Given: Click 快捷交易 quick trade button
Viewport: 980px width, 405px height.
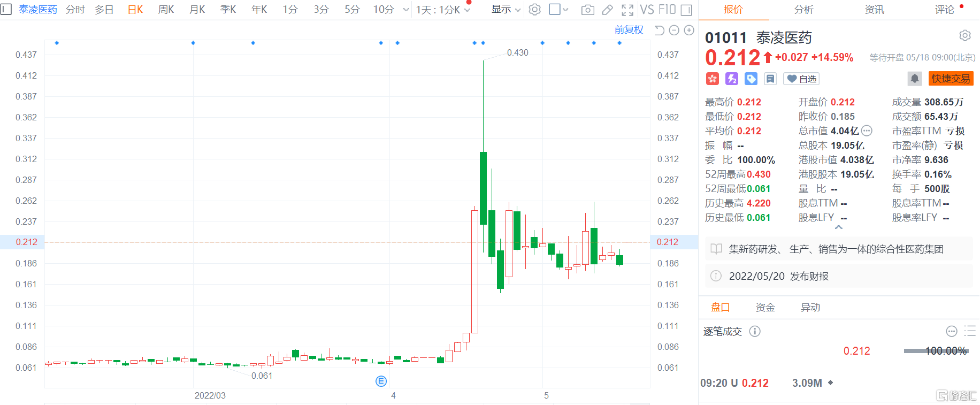Looking at the screenshot, I should (951, 79).
